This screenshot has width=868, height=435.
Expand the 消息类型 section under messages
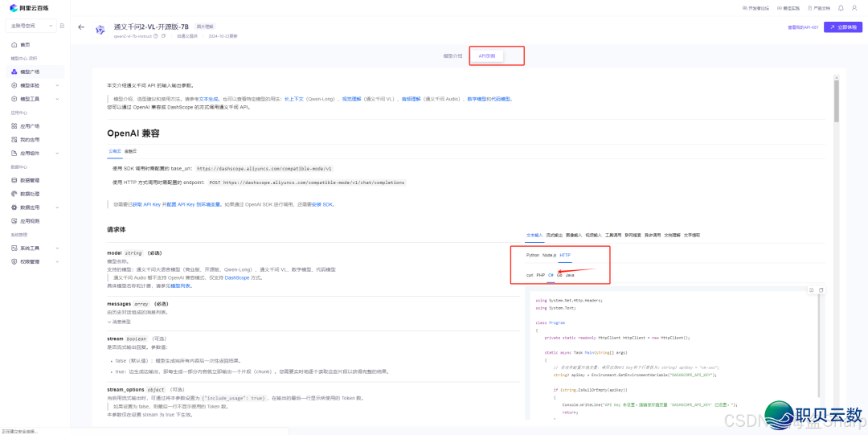click(x=118, y=322)
